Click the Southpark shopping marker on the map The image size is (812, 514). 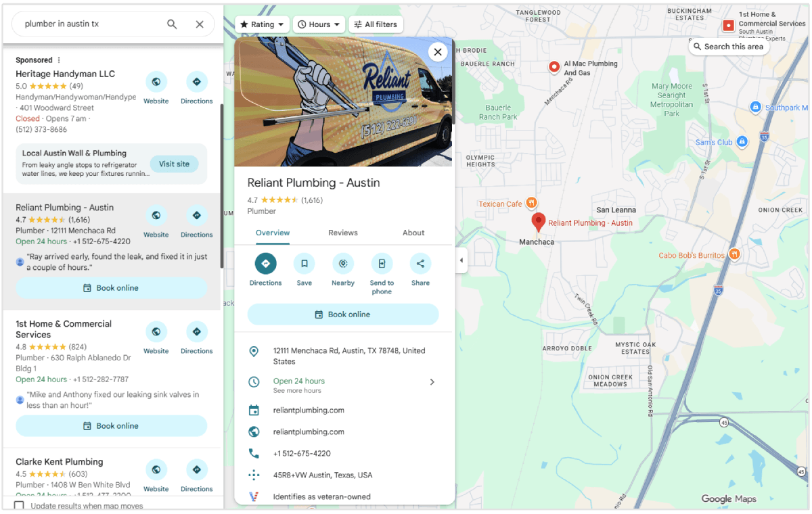point(756,108)
